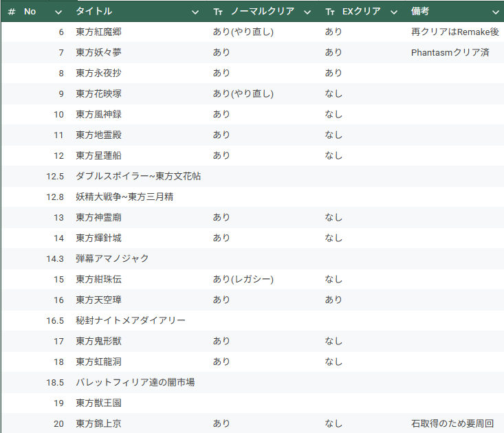
Task: Select EXクリア あり in the 東方天空璋 row
Action: (333, 300)
